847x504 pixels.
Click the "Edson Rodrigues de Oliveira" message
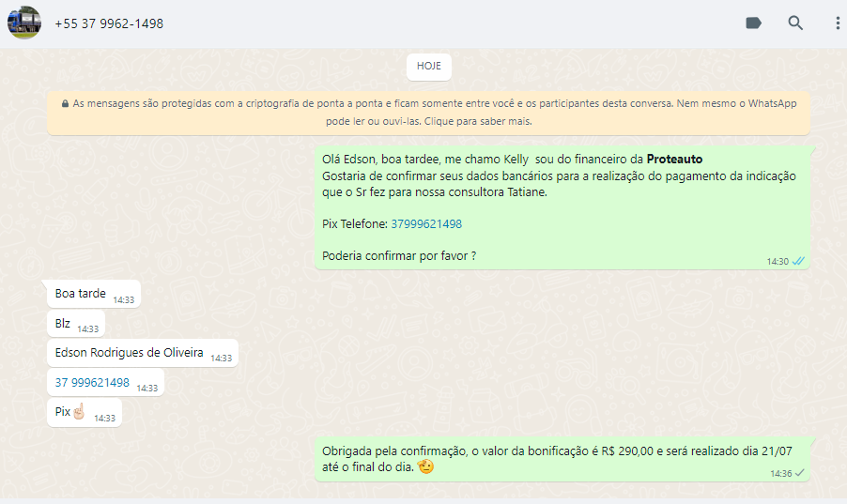[x=129, y=353]
